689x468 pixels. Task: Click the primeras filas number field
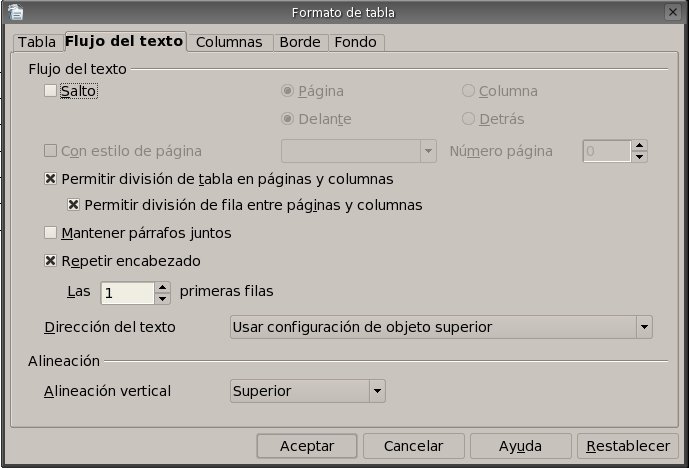pyautogui.click(x=127, y=293)
